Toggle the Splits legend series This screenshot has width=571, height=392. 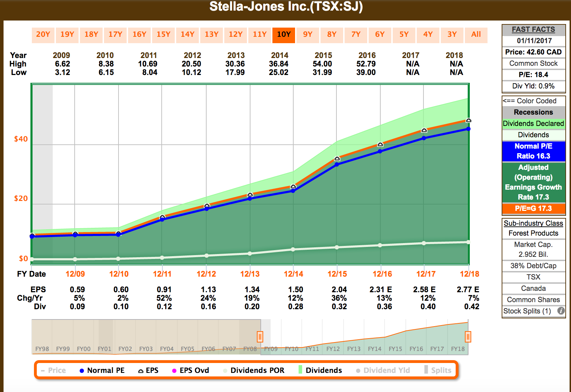(x=438, y=370)
